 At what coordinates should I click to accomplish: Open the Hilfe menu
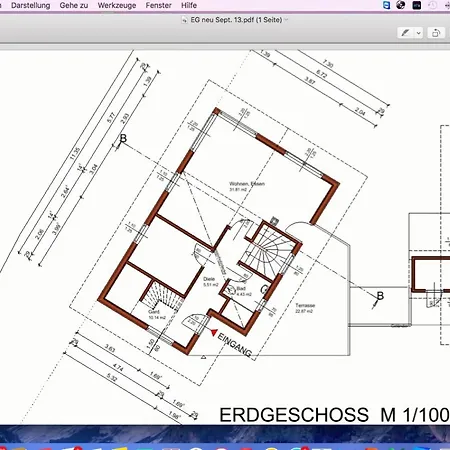[x=189, y=5]
